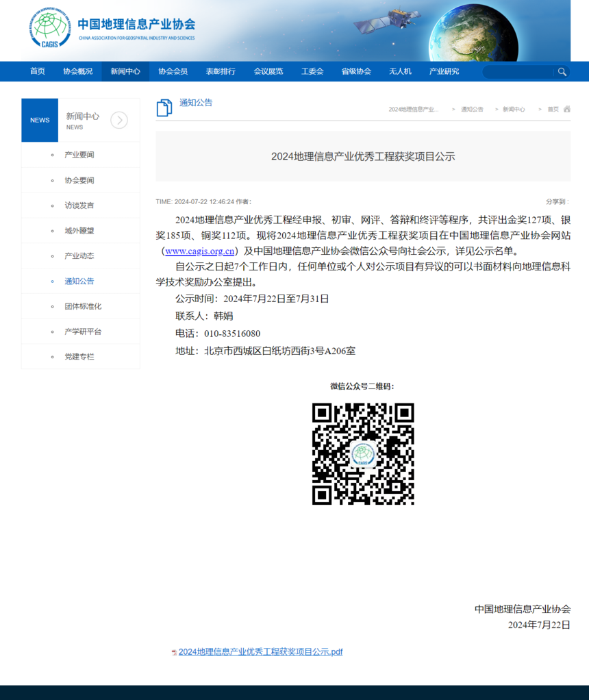
Task: Open the 表彰排行 navigation item
Action: [221, 71]
